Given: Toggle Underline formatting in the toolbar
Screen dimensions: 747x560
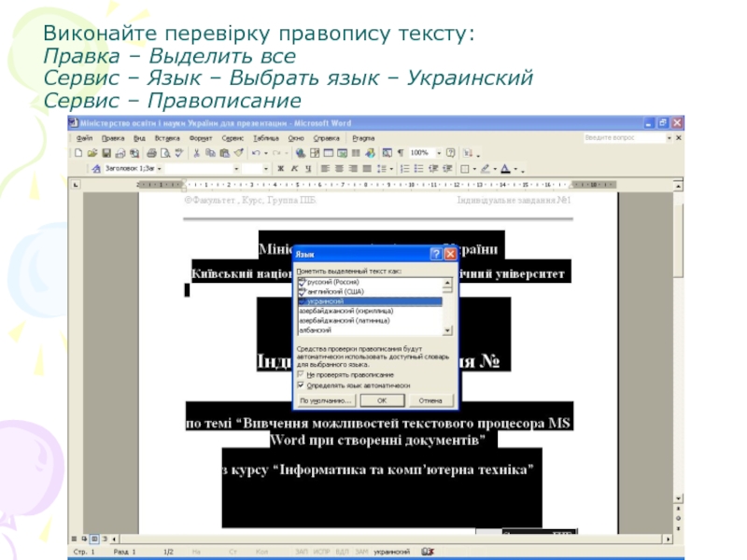Looking at the screenshot, I should pos(306,169).
